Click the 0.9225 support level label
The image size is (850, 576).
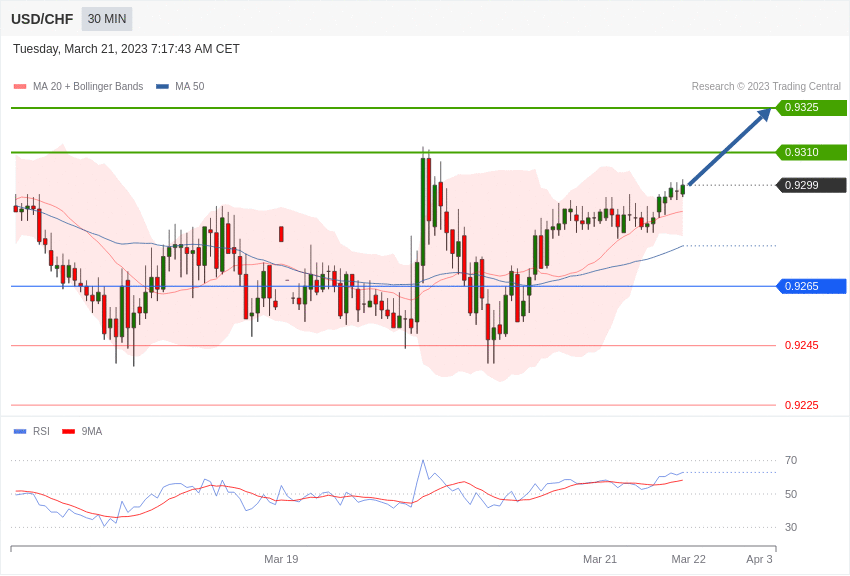(802, 405)
